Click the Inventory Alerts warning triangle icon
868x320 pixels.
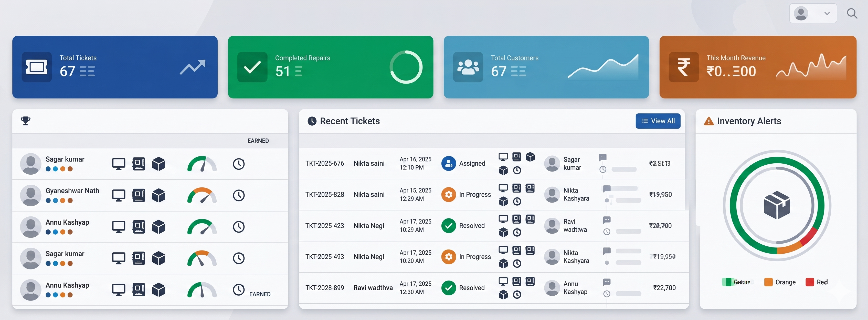(x=709, y=121)
